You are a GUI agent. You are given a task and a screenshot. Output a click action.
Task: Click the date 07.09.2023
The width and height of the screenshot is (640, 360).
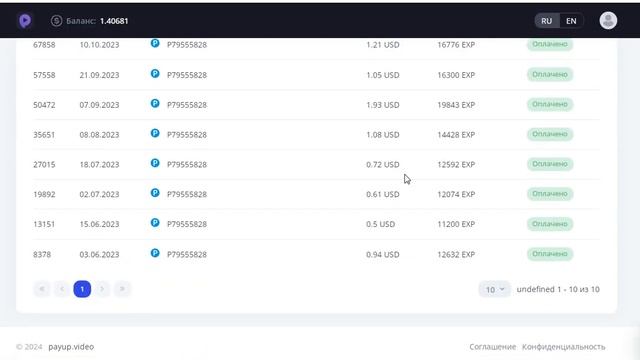click(99, 105)
